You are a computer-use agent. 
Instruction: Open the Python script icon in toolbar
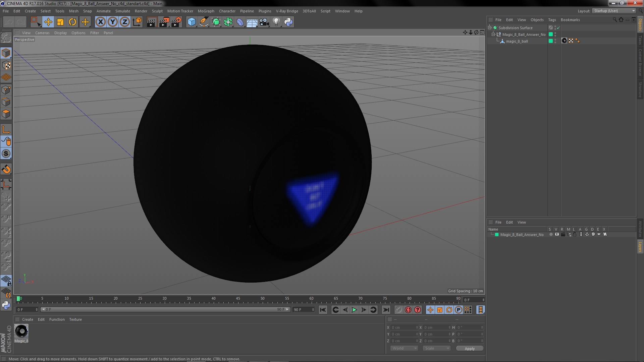pyautogui.click(x=288, y=22)
